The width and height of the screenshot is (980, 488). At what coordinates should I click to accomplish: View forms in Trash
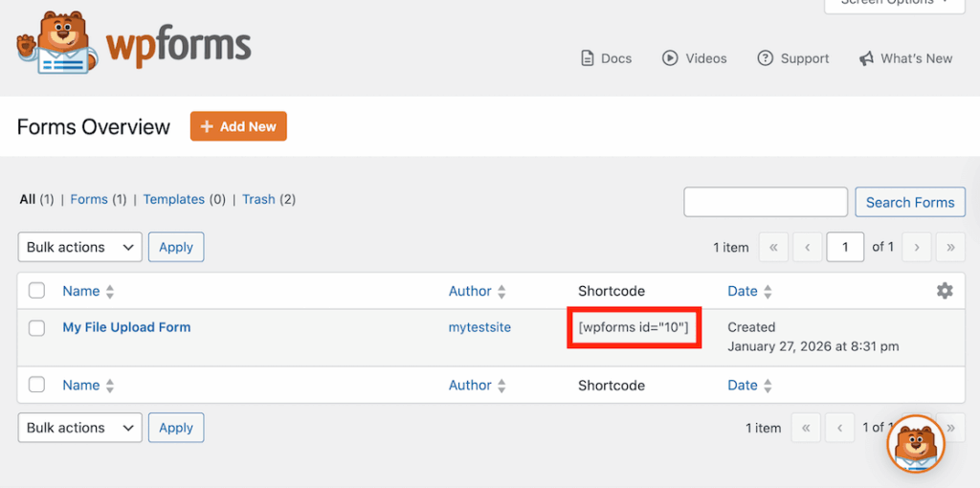[258, 199]
